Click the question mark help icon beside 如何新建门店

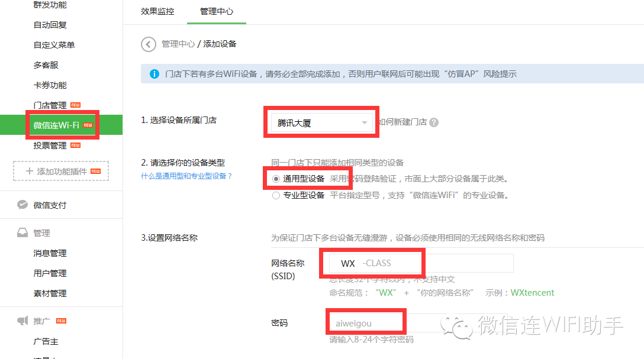[434, 122]
